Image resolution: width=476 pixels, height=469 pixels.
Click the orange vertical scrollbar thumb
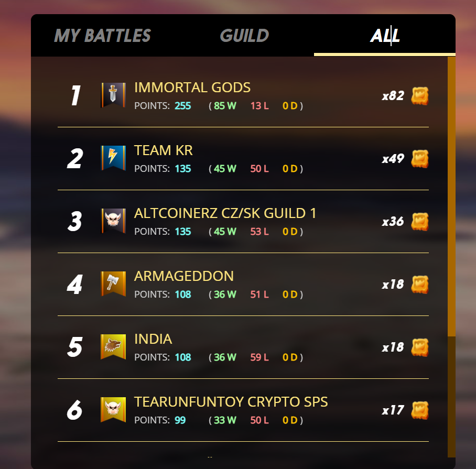point(451,197)
